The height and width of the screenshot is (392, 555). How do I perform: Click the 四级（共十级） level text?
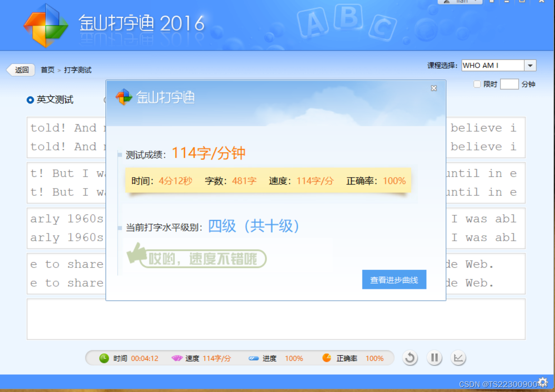pyautogui.click(x=254, y=226)
